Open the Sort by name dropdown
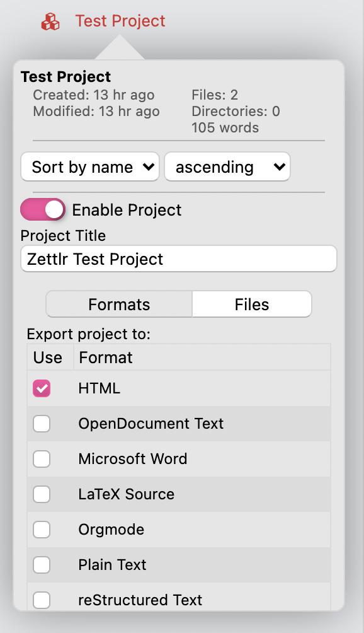 pos(89,166)
